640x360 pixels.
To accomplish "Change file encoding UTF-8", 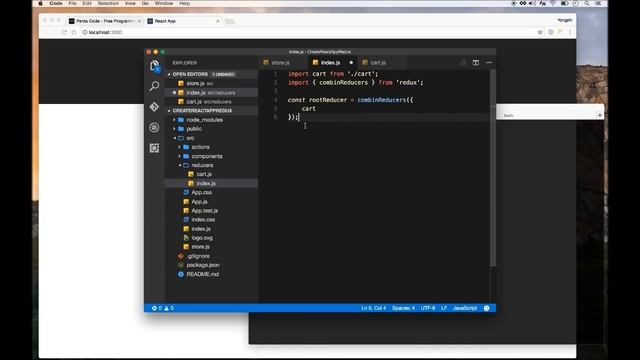I will tap(428, 308).
